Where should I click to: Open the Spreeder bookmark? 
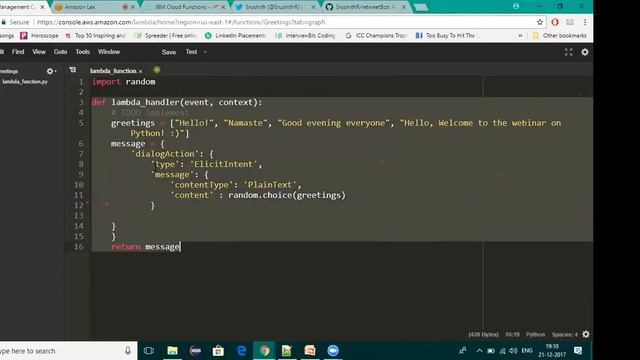coord(166,36)
